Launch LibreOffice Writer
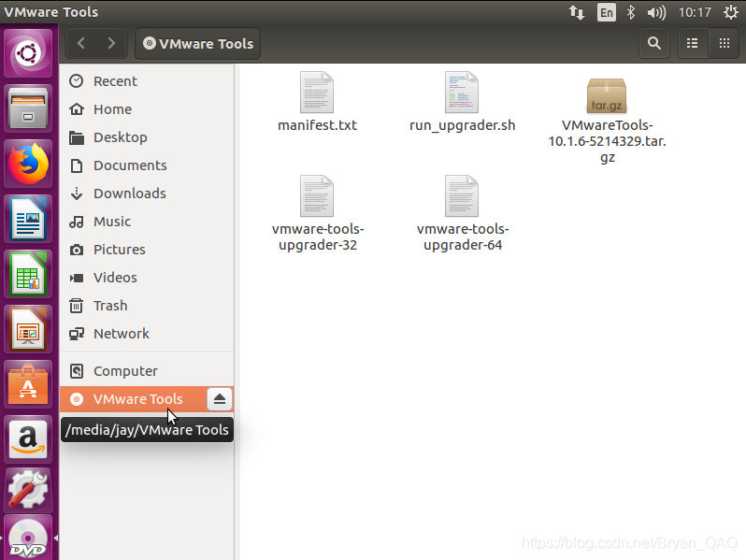Viewport: 746px width, 560px height. 28,220
